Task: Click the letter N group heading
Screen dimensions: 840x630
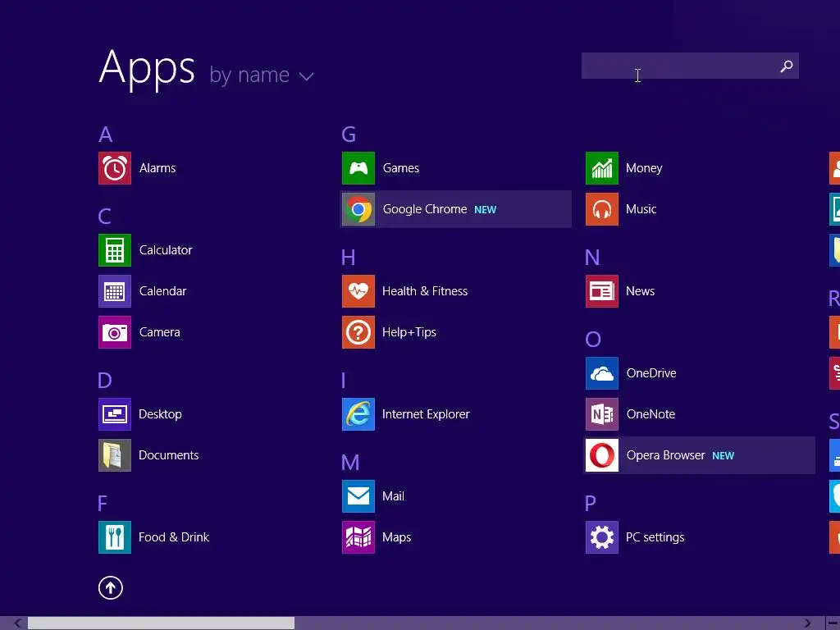Action: coord(592,258)
